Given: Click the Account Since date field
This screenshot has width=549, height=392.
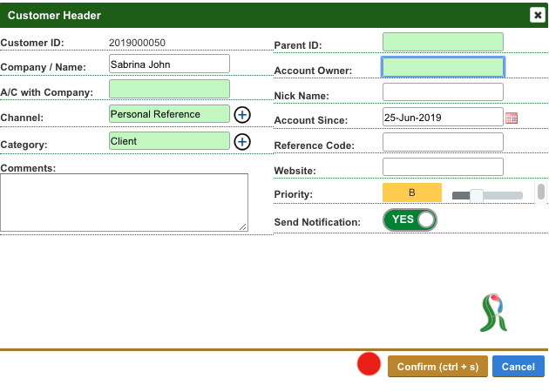Looking at the screenshot, I should [x=443, y=117].
